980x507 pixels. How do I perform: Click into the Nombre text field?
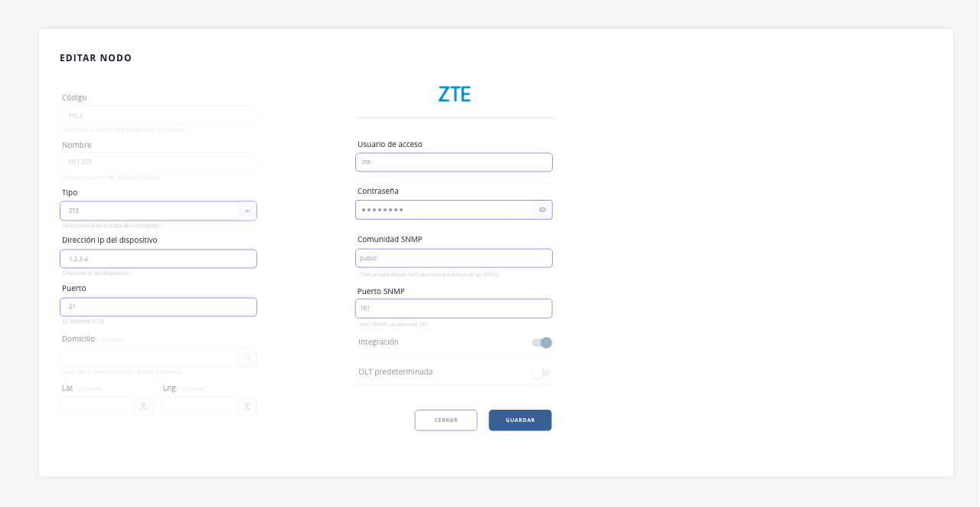coord(158,162)
